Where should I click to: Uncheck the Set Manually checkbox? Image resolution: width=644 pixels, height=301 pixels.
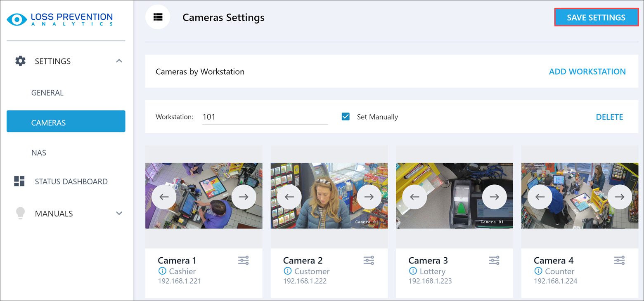(345, 117)
